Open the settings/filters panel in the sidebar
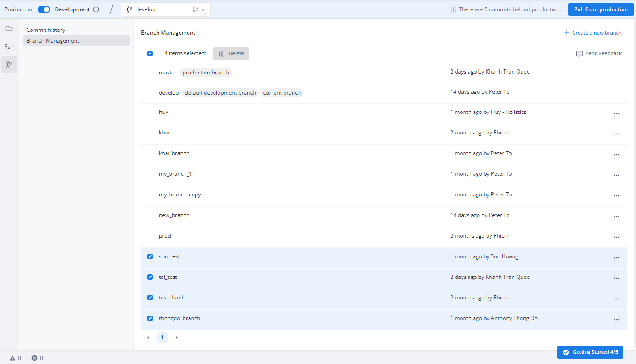The width and height of the screenshot is (636, 364). [x=9, y=46]
